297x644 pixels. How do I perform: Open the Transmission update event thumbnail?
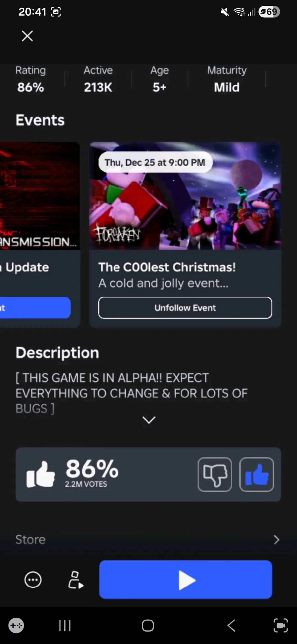pyautogui.click(x=40, y=196)
